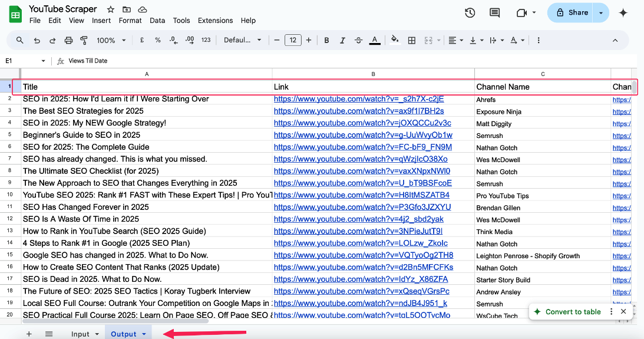Show all sheets list icon
644x339 pixels.
tap(49, 334)
